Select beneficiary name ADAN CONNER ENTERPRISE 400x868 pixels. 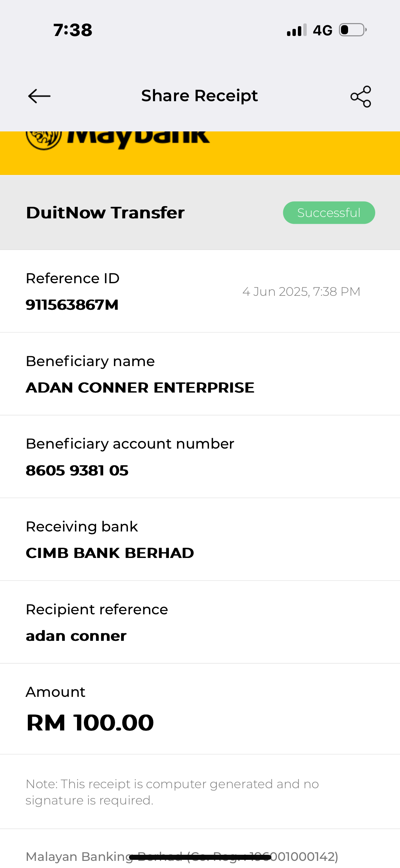point(140,387)
